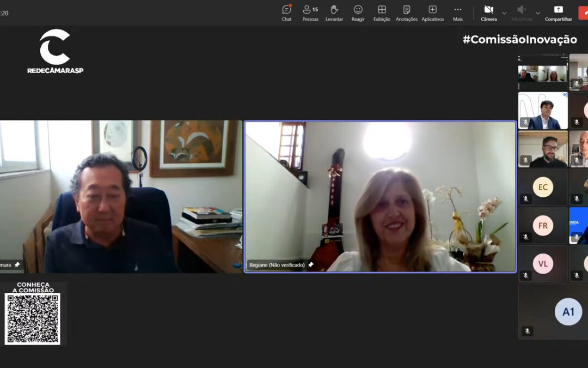Raise hand with Levantar button
This screenshot has width=588, height=368.
coord(334,13)
